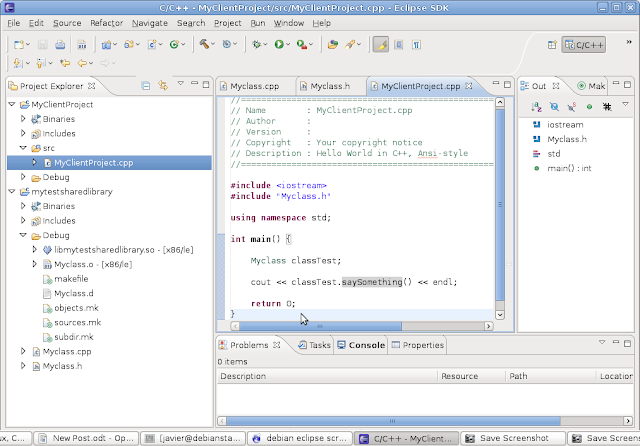Click the New Source Folder icon
Image resolution: width=640 pixels, height=446 pixels.
pyautogui.click(x=129, y=44)
